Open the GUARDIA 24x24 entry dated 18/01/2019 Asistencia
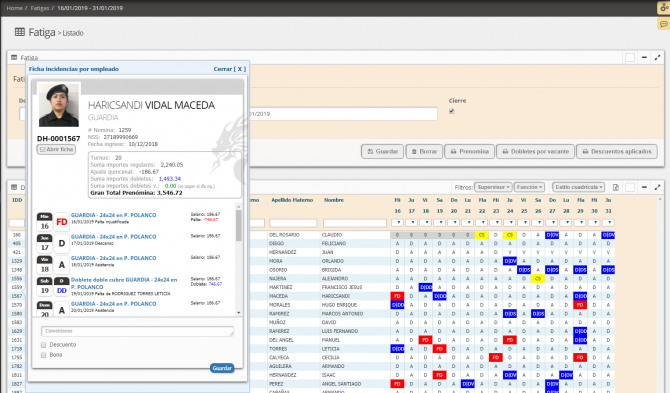 113,258
